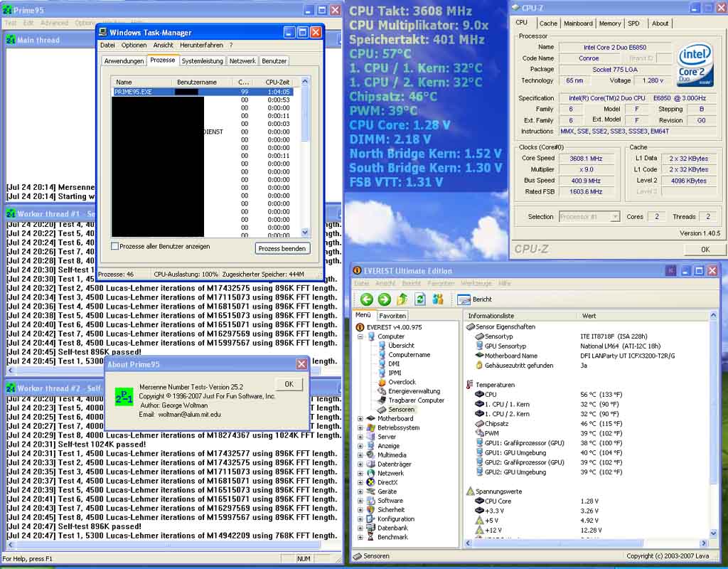The height and width of the screenshot is (569, 728).
Task: Click OK in About Prime95 dialog
Action: [x=289, y=385]
